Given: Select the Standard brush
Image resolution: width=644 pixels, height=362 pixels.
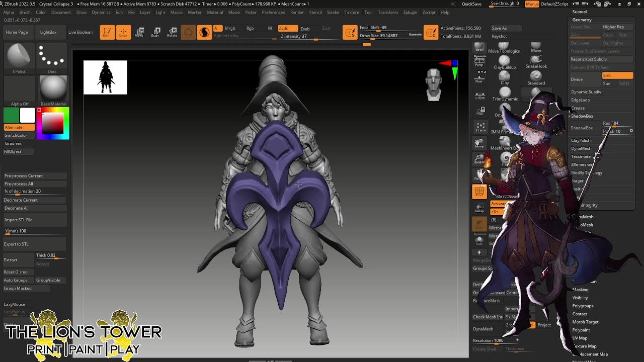Looking at the screenshot, I should pyautogui.click(x=536, y=78).
